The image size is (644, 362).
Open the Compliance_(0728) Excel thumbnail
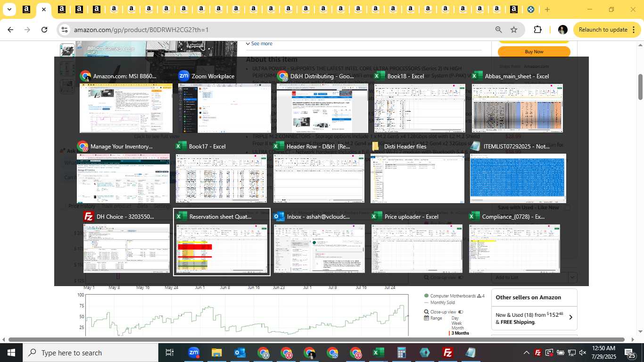pos(514,248)
